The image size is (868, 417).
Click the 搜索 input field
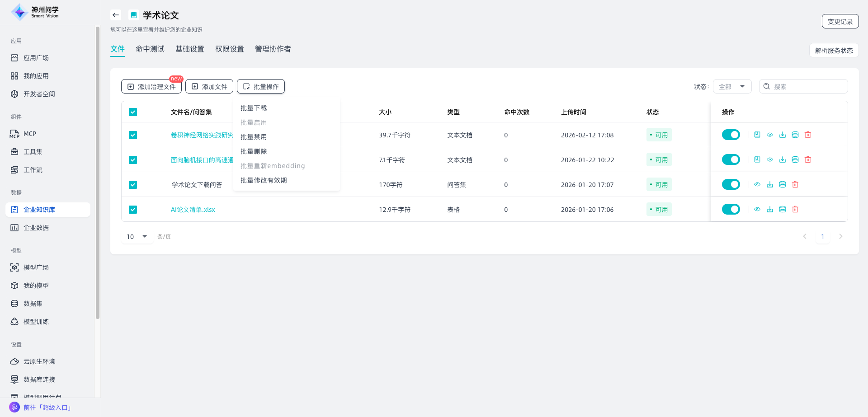point(807,86)
